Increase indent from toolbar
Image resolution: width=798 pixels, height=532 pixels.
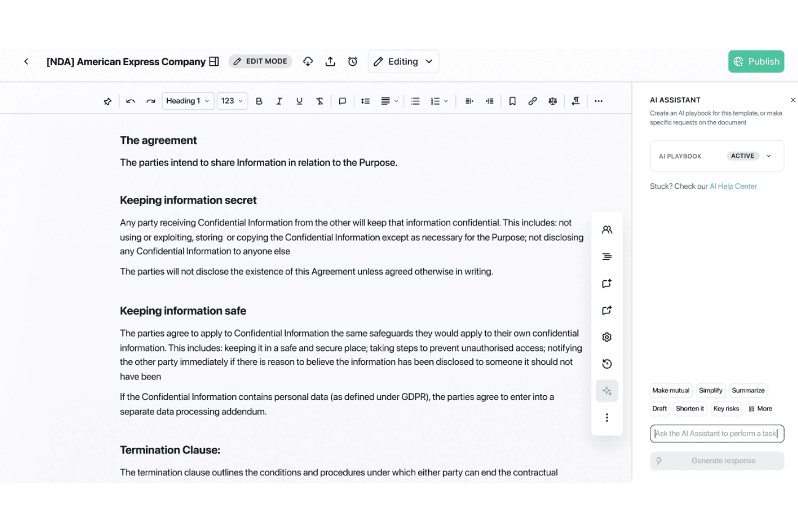469,101
